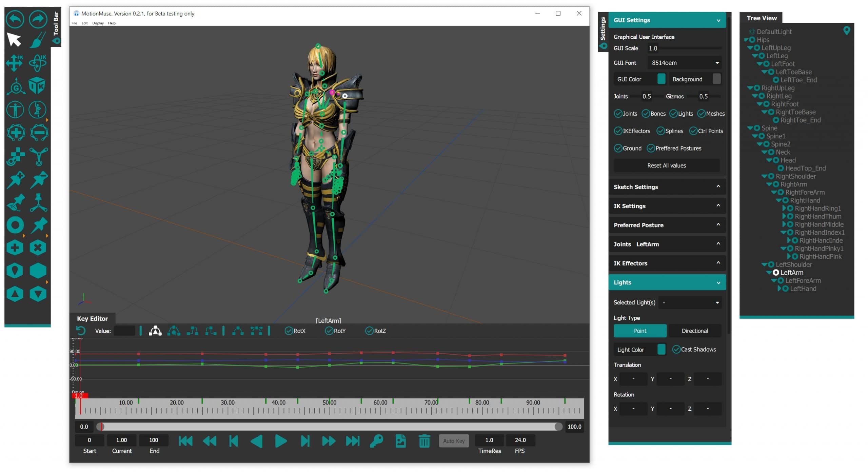Click the undo arrow in the Tool Bar
Screen dimensions: 868x473
pos(15,19)
